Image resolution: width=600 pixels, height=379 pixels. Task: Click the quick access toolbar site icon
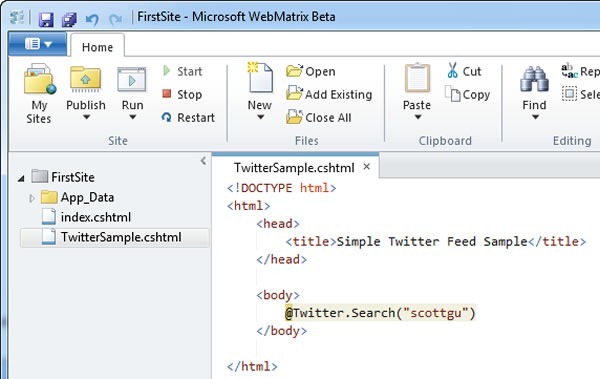tap(17, 18)
